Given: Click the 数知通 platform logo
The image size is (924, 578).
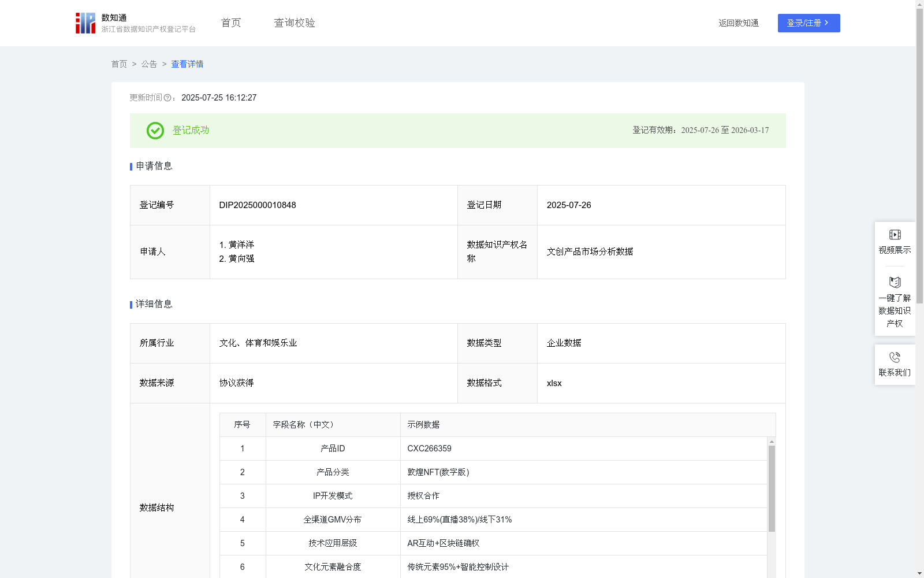Looking at the screenshot, I should click(x=85, y=23).
